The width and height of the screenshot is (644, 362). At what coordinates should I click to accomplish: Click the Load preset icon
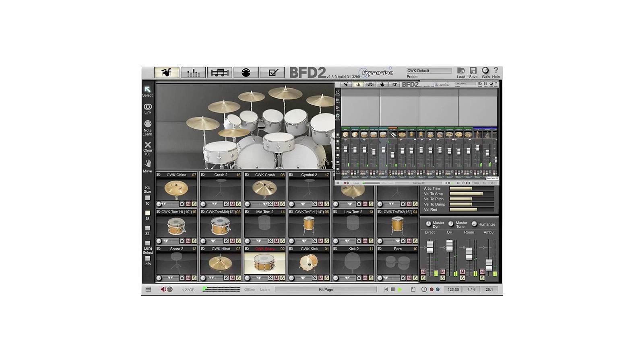point(461,70)
